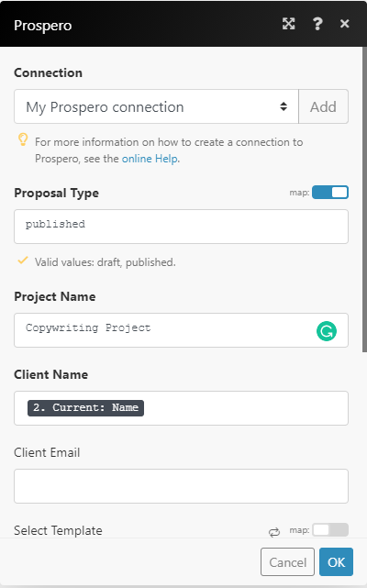
Task: Click the Grammarly icon in Project Name field
Action: click(x=327, y=331)
